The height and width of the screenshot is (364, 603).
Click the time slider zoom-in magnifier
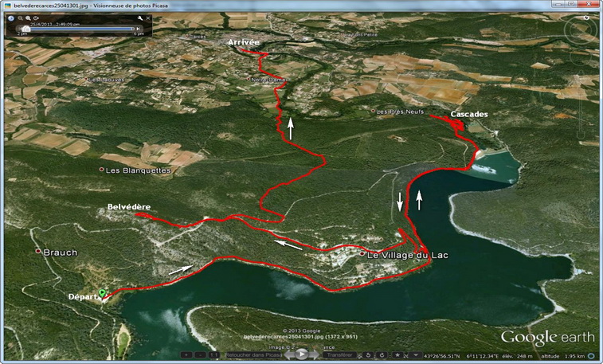(29, 17)
